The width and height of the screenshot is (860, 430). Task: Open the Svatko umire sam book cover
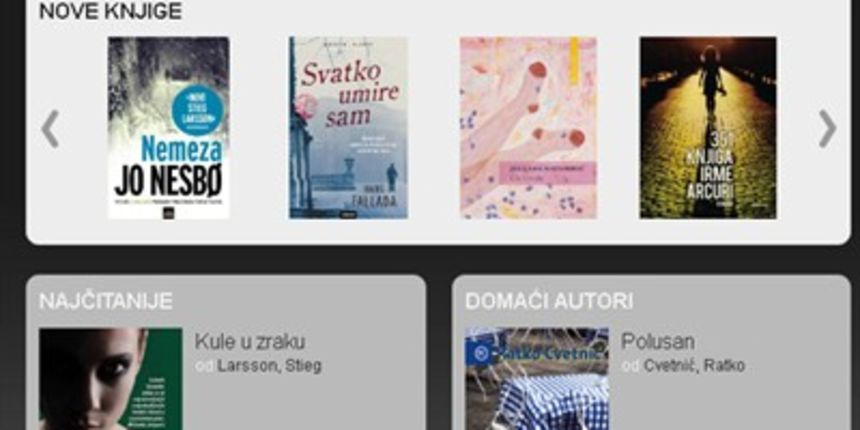(x=348, y=128)
